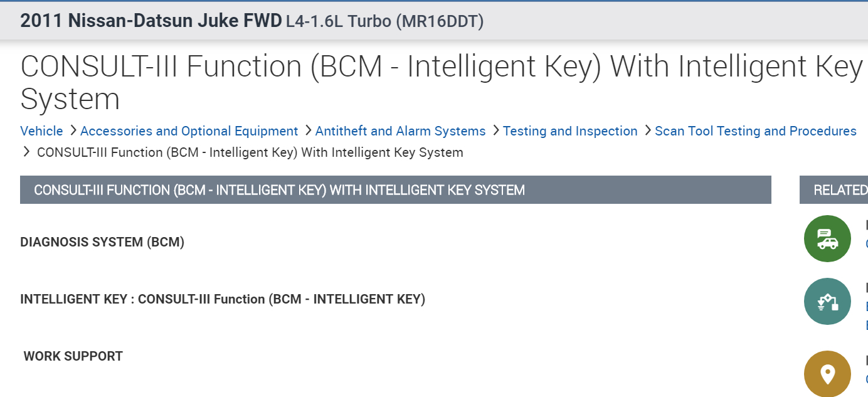868x397 pixels.
Task: Click the INTELLIGENT KEY : CONSULT-III Function heading
Action: coord(223,299)
